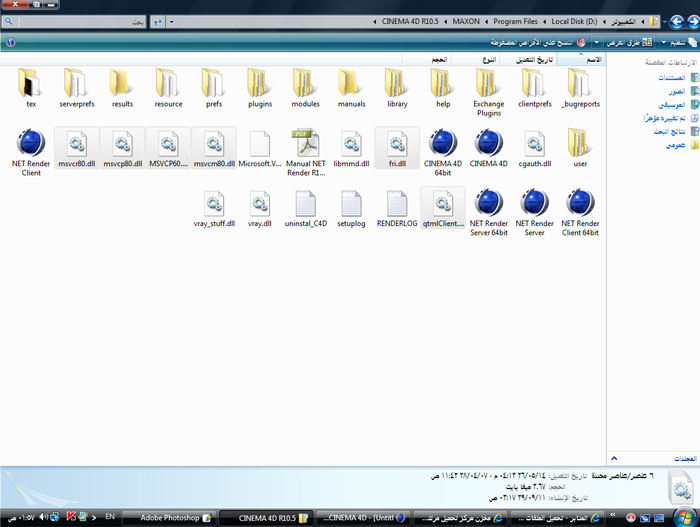Select the CINEMA 4D application icon
This screenshot has width=700, height=527.
coord(489,147)
